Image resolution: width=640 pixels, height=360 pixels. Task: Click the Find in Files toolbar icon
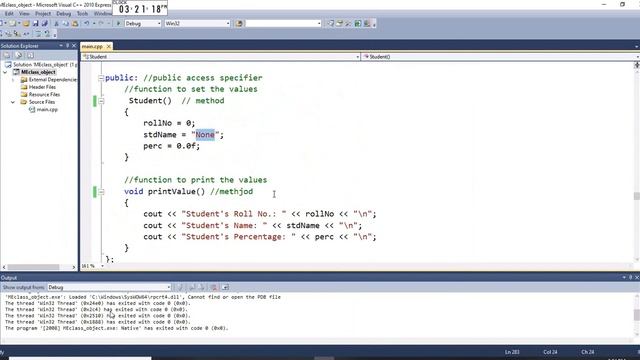click(x=239, y=24)
